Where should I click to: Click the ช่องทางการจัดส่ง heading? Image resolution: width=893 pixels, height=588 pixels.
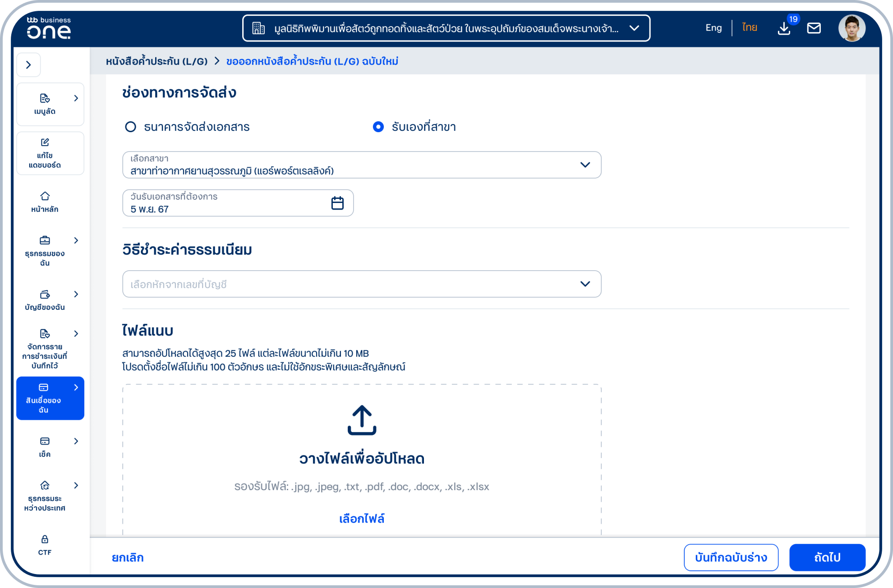179,92
